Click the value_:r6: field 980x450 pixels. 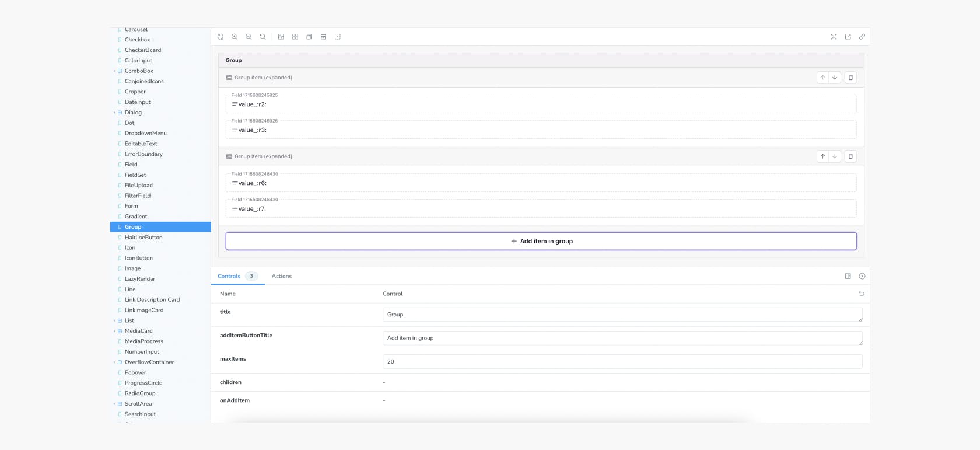tap(541, 183)
